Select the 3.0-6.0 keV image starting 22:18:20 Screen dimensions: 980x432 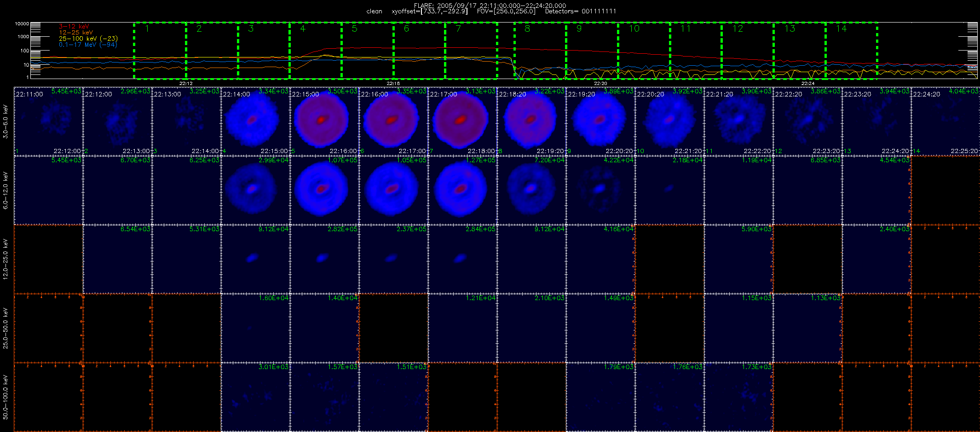click(531, 121)
